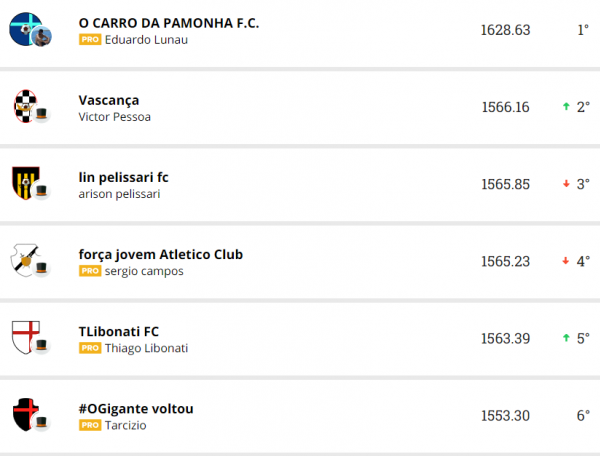Click the #OGigante voltou team name

tap(135, 408)
